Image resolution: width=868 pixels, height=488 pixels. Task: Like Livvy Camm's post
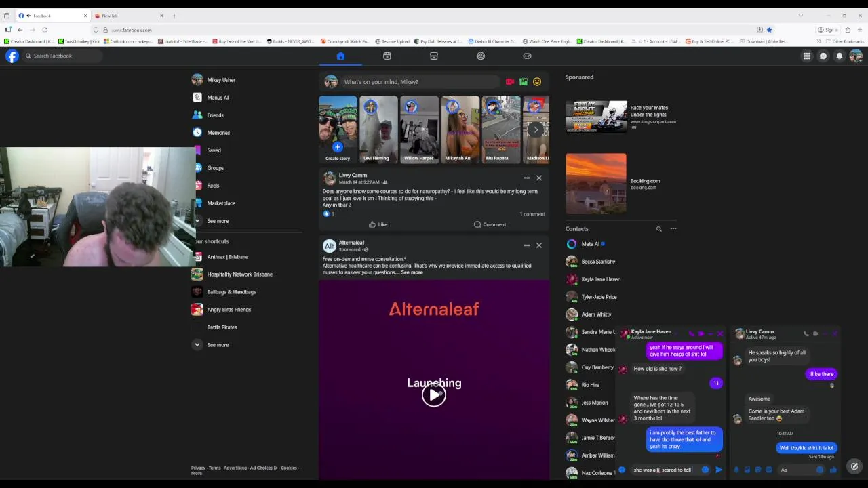(378, 224)
